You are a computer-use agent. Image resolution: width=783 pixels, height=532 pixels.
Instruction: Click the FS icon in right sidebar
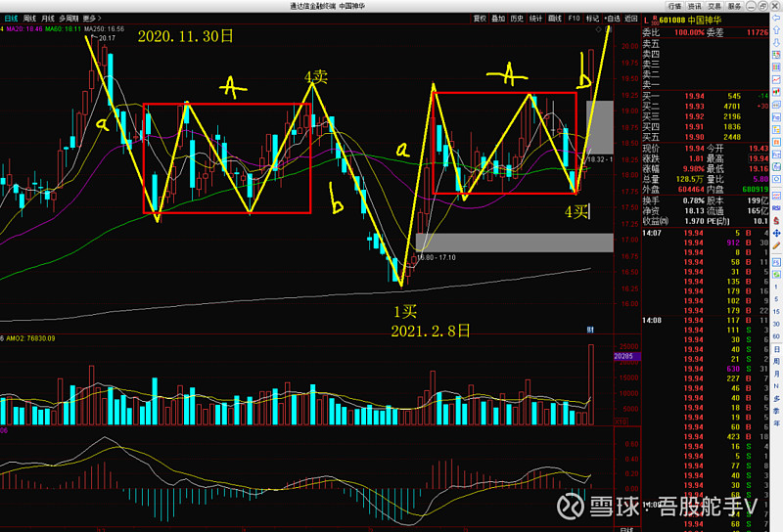click(776, 262)
